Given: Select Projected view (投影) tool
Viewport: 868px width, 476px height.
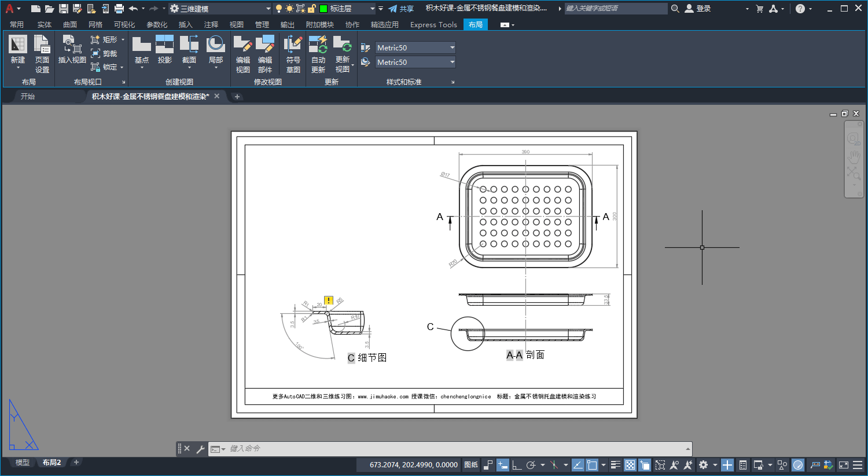Looking at the screenshot, I should 165,45.
